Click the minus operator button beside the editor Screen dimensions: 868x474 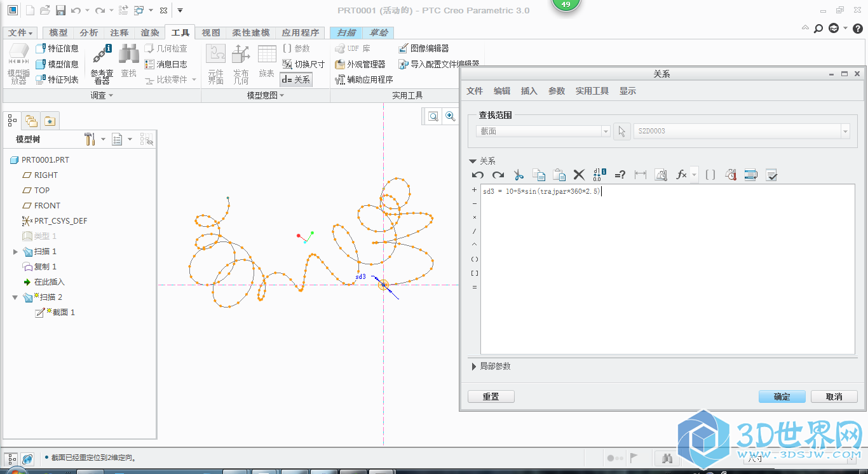(475, 204)
